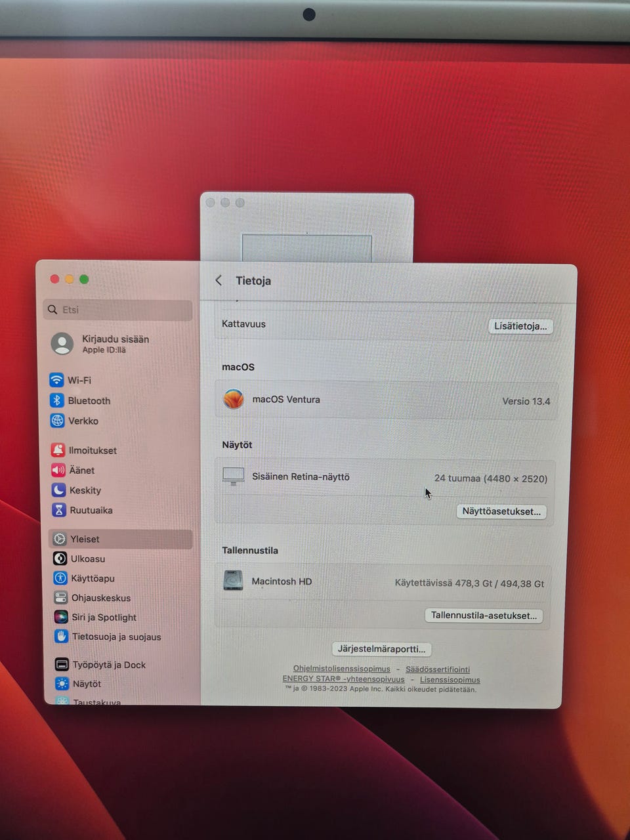Screen dimensions: 630x840
Task: Click the Sisäinen Retina-näyttö label
Action: [301, 476]
